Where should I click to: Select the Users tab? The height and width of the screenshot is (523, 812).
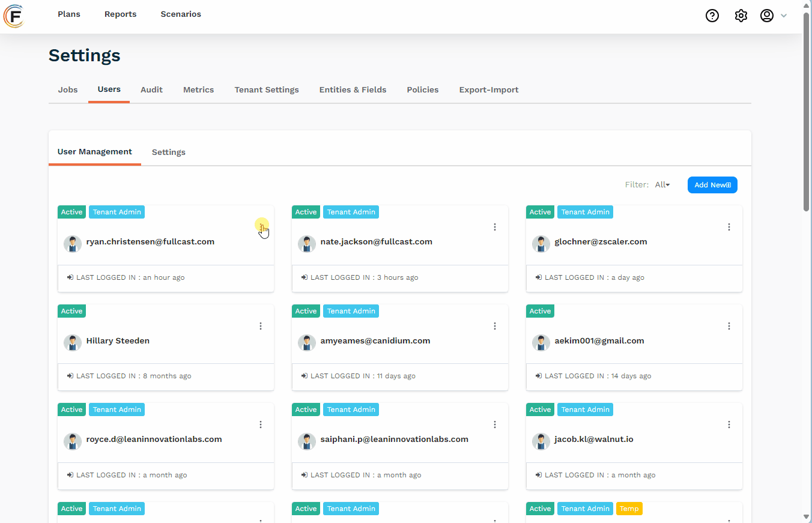(x=109, y=89)
